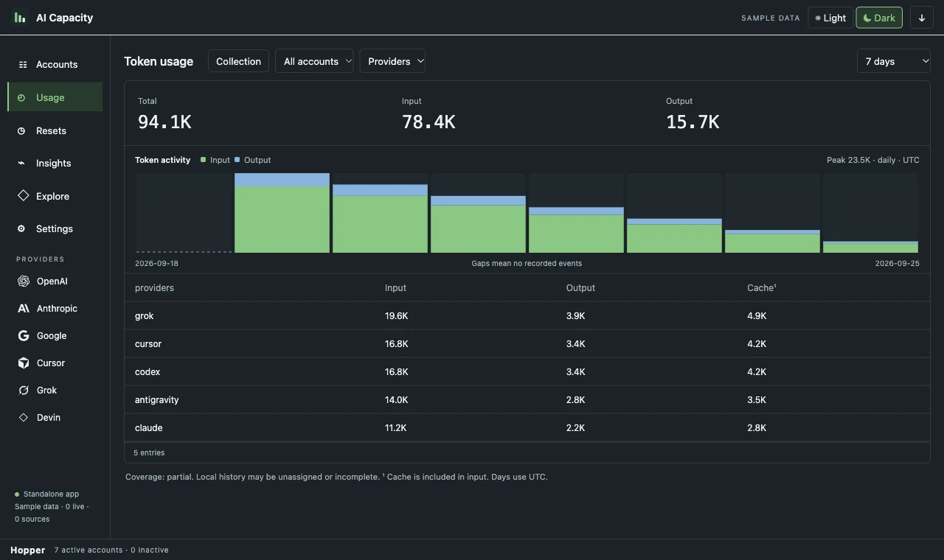Image resolution: width=944 pixels, height=560 pixels.
Task: Click the AI Capacity logo icon
Action: pos(20,17)
